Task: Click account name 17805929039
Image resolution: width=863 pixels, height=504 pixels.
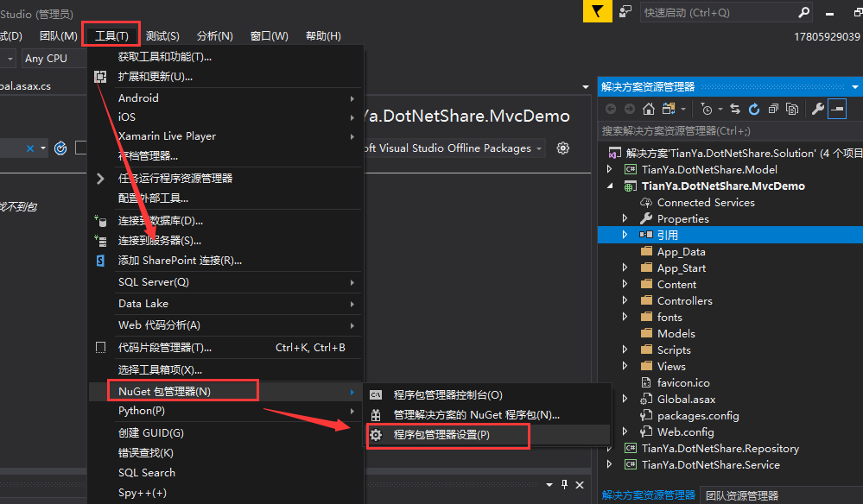Action: coord(827,37)
